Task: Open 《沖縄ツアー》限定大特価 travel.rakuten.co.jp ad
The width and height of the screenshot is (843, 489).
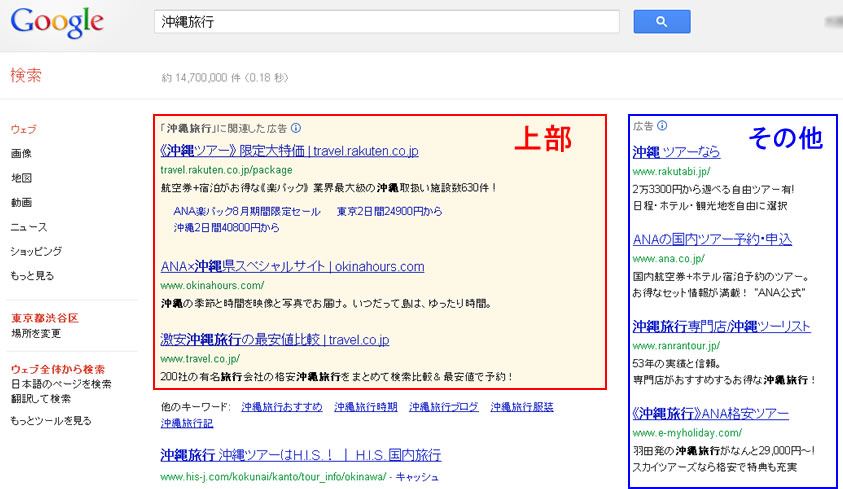Action: coord(289,151)
